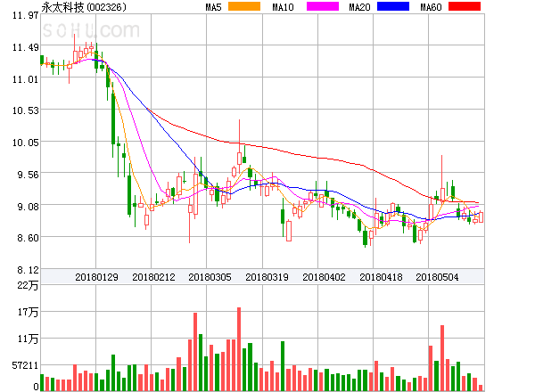Click the 9.08 price axis label
This screenshot has height=392, width=535.
click(28, 207)
